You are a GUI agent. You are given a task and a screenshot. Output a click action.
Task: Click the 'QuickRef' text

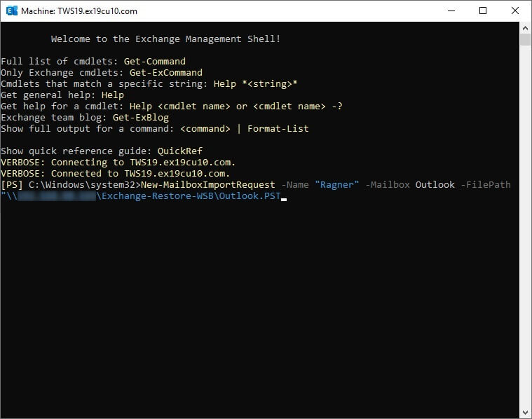coord(180,151)
